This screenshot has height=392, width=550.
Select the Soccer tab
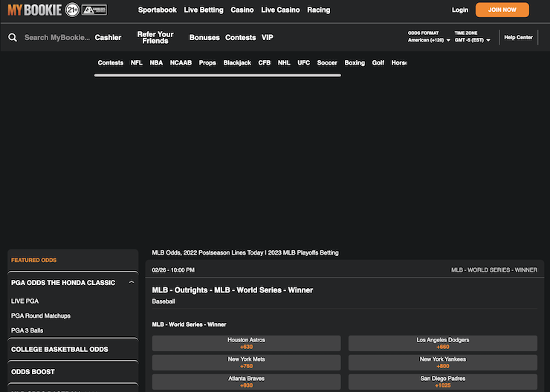327,62
